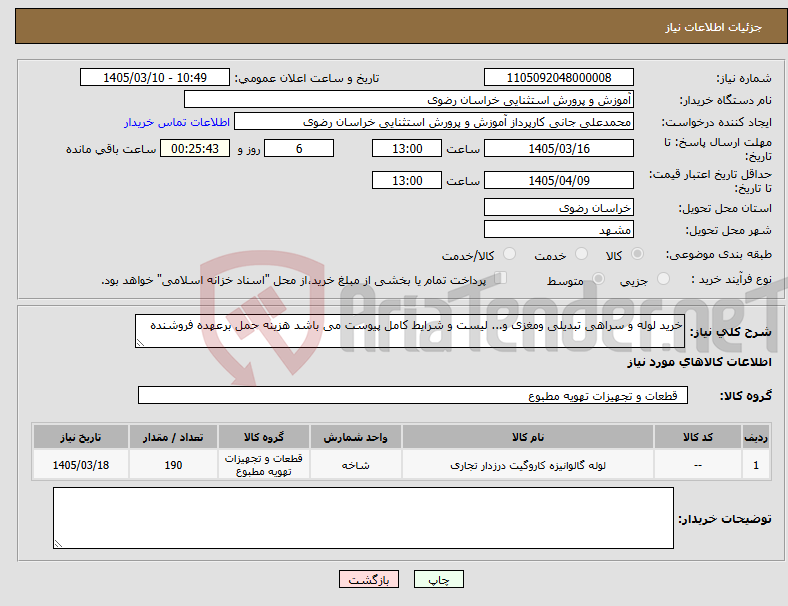Screen dimensions: 788x606
Task: Click the remaining time countdown field
Action: click(195, 149)
